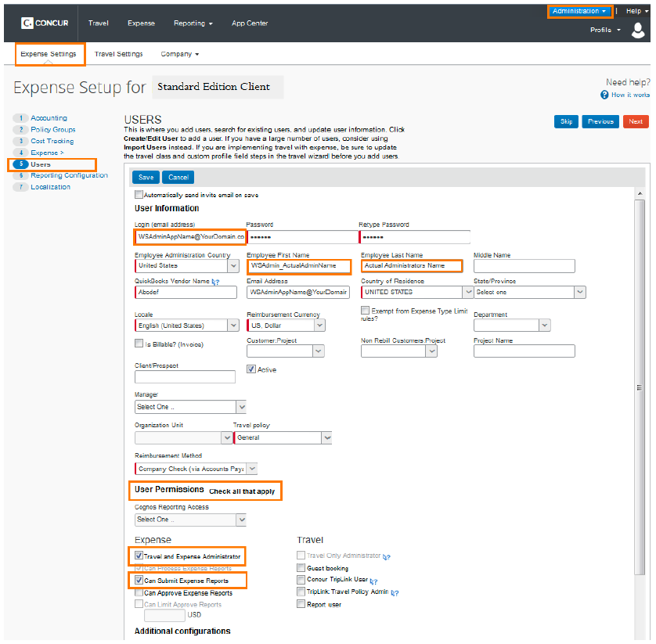Screen dimensions: 656x644
Task: Check Can Approve Expense Reports
Action: 139,592
